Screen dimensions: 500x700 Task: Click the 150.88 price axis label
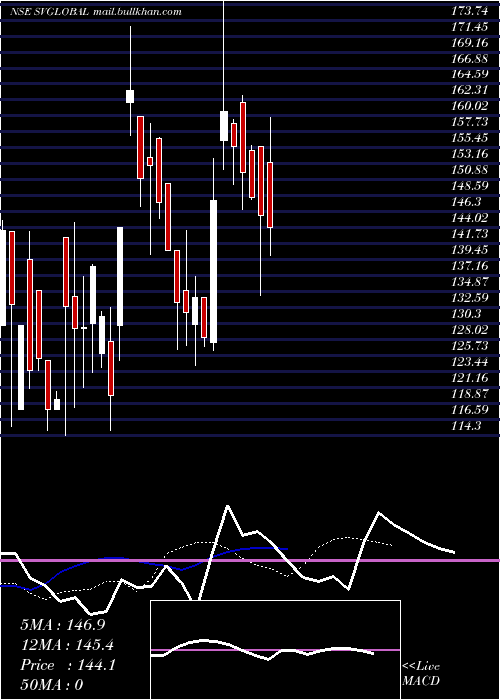point(470,170)
